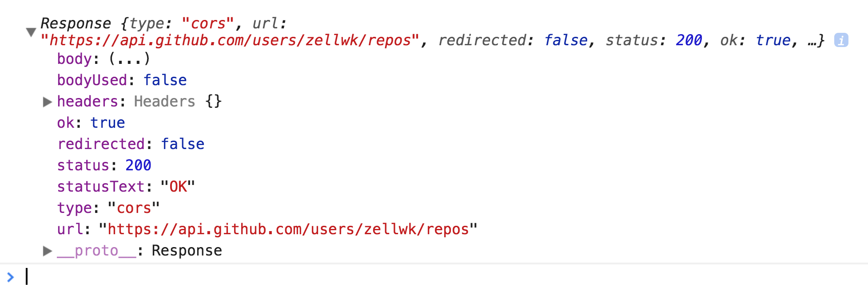Viewport: 868px width, 291px height.
Task: Expand the __proto__ property arrow
Action: point(47,251)
